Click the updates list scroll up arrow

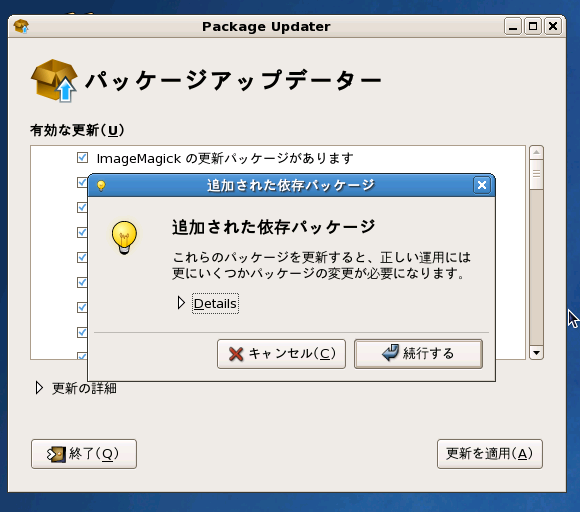click(536, 152)
